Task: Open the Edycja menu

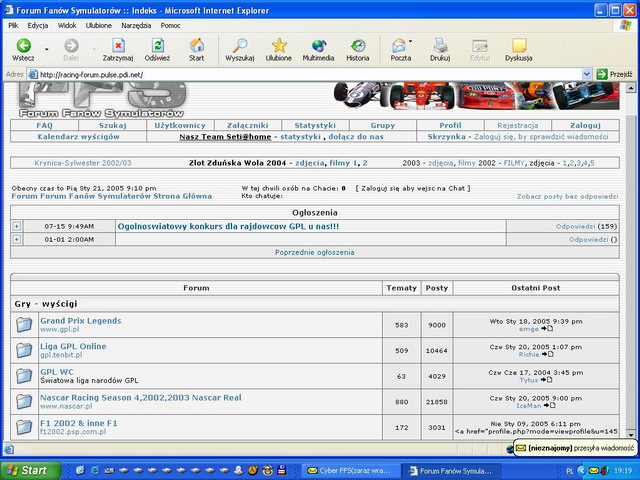Action: point(38,25)
